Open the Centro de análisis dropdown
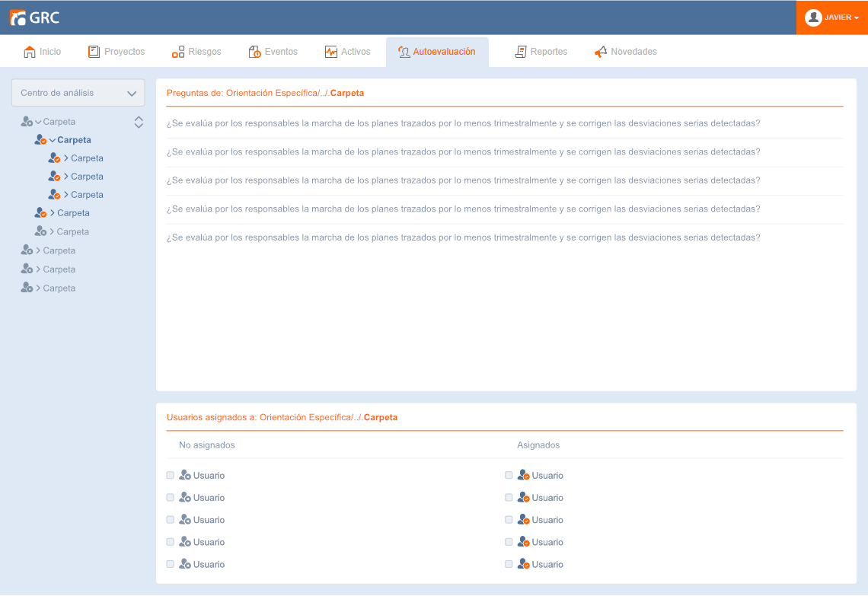 (78, 93)
